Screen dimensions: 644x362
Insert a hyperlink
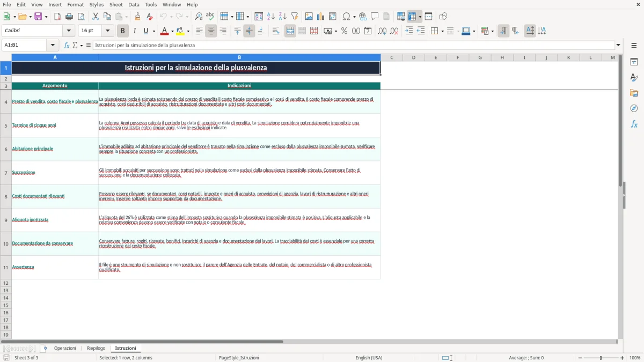pos(363,17)
